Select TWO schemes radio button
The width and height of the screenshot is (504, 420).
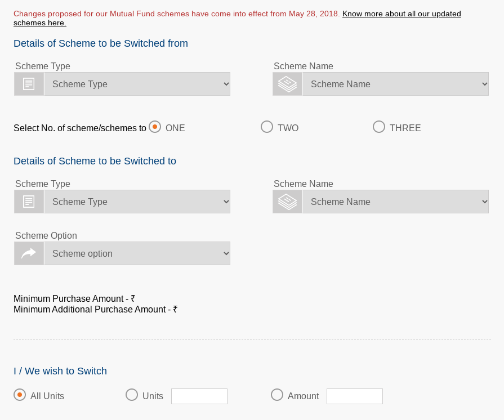click(x=267, y=127)
